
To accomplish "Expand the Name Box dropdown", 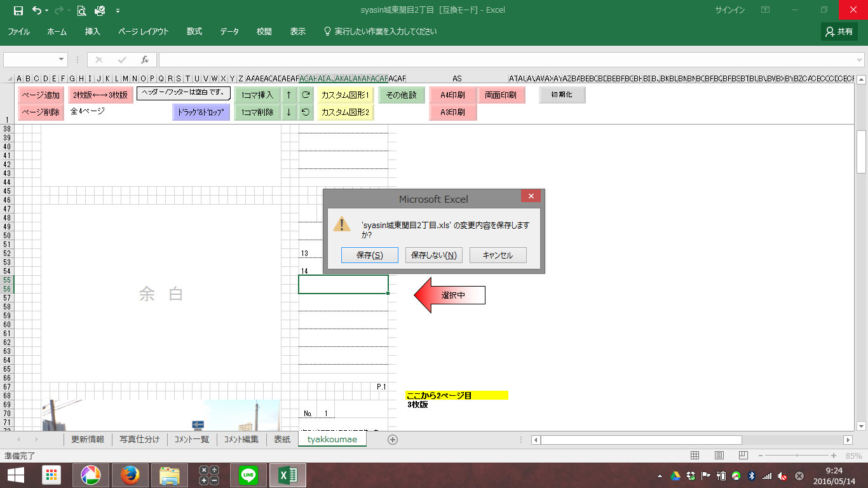I will click(62, 60).
